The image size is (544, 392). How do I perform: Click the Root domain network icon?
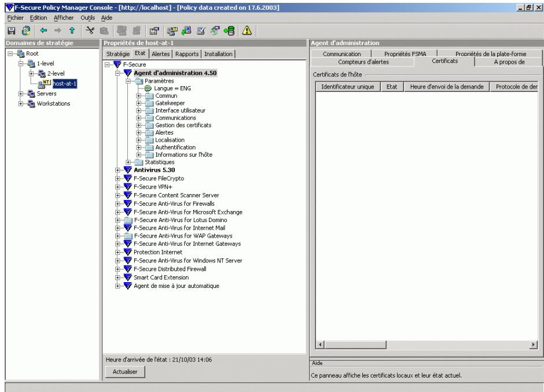(x=20, y=54)
